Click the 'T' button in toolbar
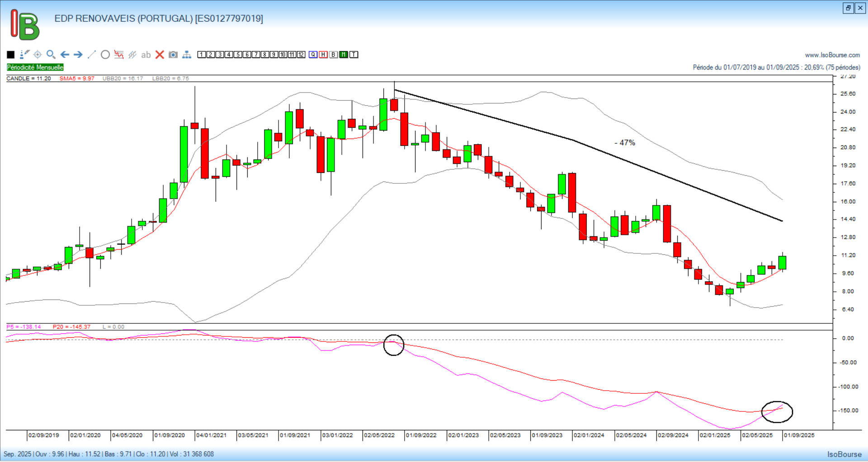This screenshot has width=868, height=462. 354,55
